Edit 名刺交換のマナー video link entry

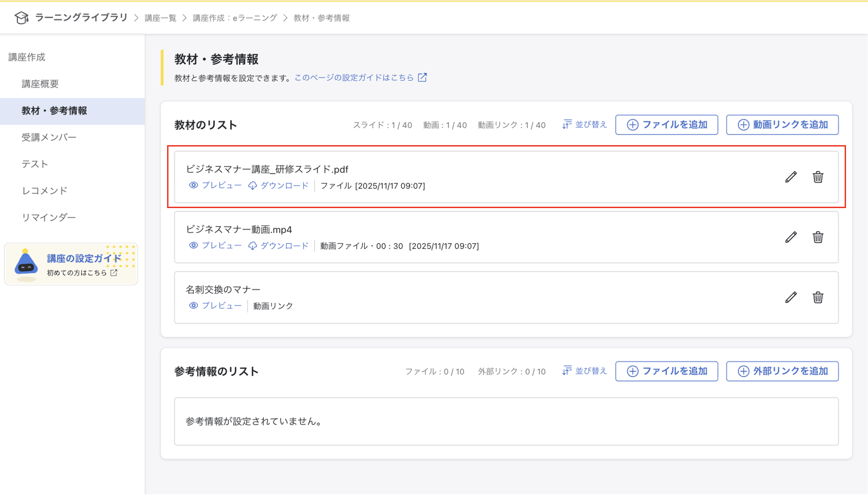[x=791, y=297]
